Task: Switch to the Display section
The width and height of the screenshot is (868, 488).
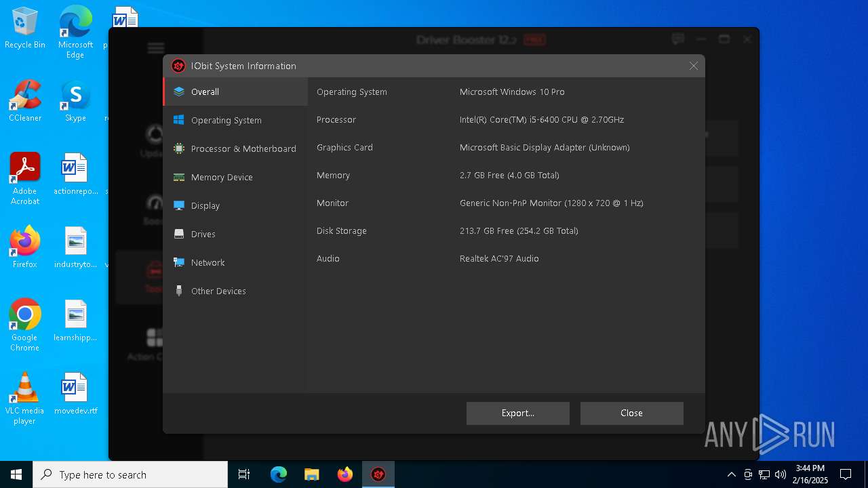Action: [235, 205]
